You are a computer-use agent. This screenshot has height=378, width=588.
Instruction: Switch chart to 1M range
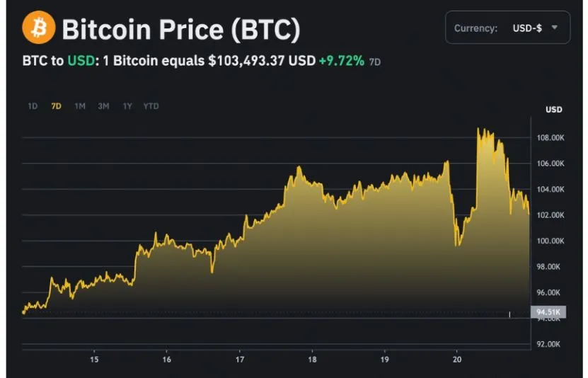click(x=80, y=106)
